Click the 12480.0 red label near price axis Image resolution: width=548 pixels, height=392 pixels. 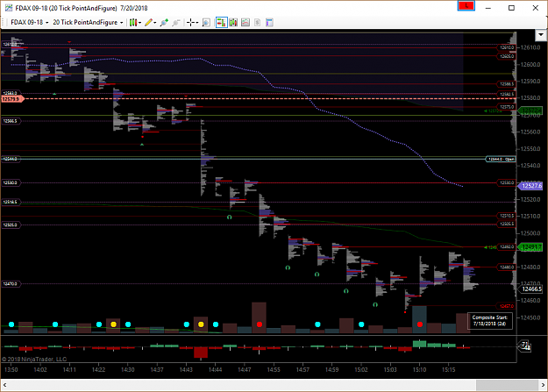pyautogui.click(x=507, y=267)
